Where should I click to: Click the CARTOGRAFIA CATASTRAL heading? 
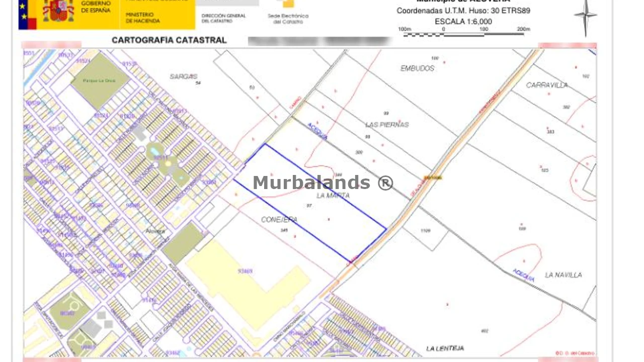click(169, 40)
